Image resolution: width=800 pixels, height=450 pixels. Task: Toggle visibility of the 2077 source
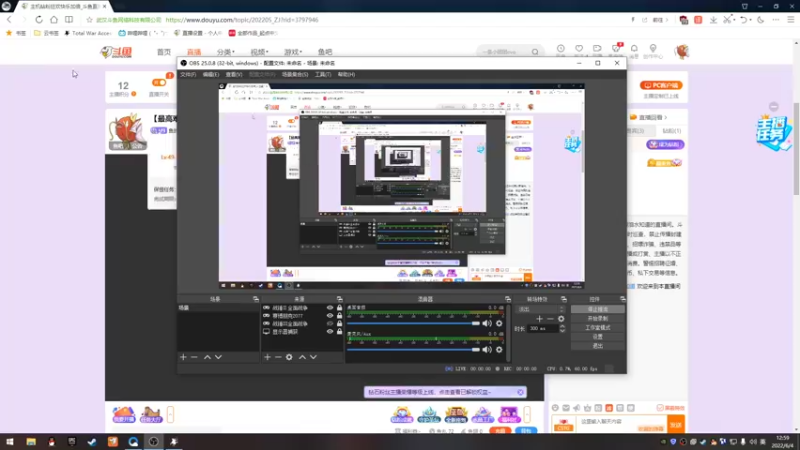pos(330,316)
